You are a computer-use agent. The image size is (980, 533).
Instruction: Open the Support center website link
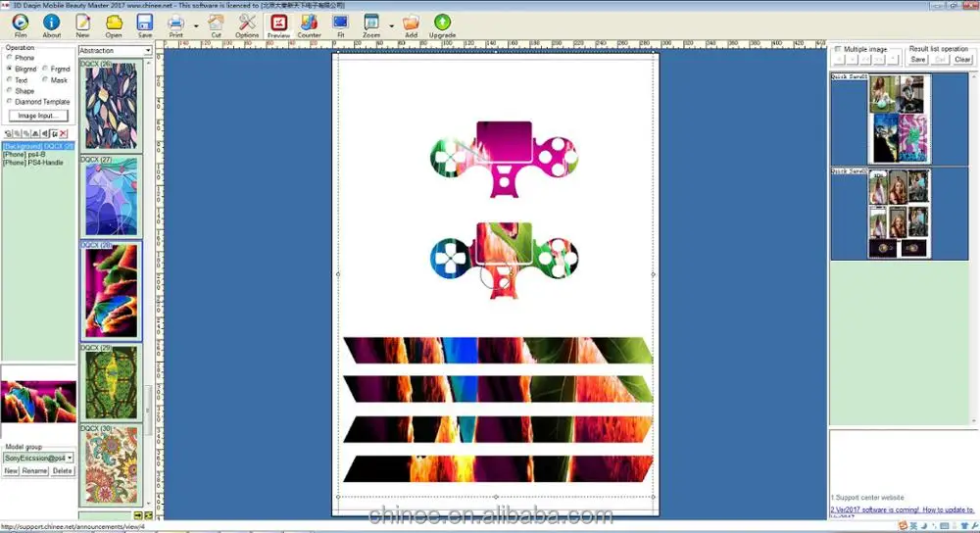point(867,498)
